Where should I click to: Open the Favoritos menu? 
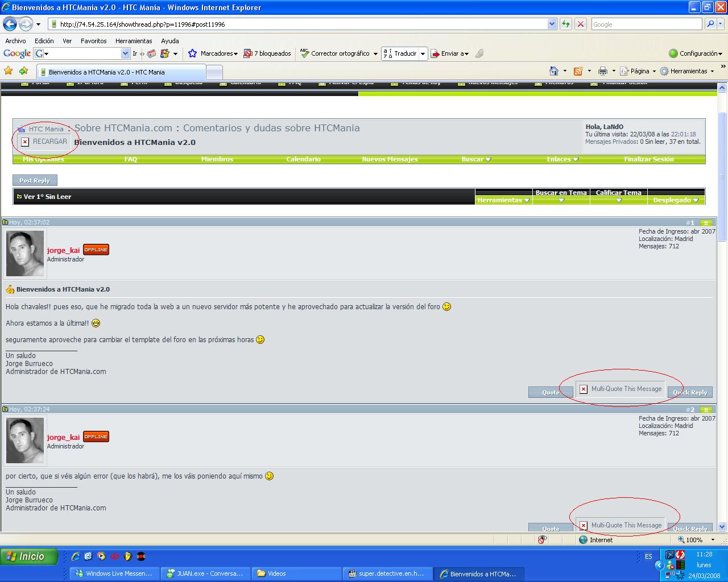(93, 41)
